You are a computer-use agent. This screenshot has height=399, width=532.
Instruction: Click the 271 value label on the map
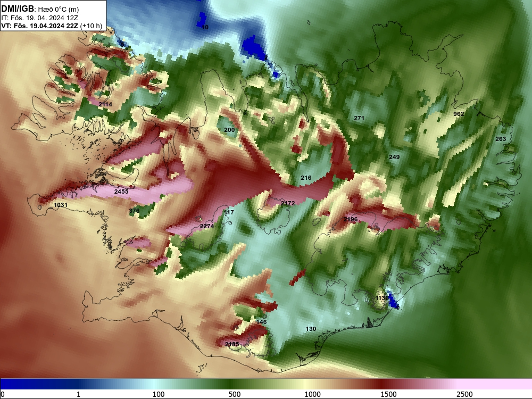(359, 118)
